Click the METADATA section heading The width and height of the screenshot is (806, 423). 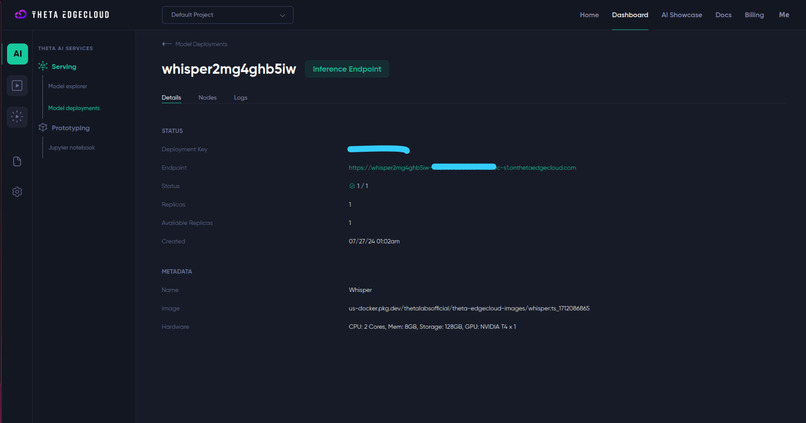pos(177,271)
